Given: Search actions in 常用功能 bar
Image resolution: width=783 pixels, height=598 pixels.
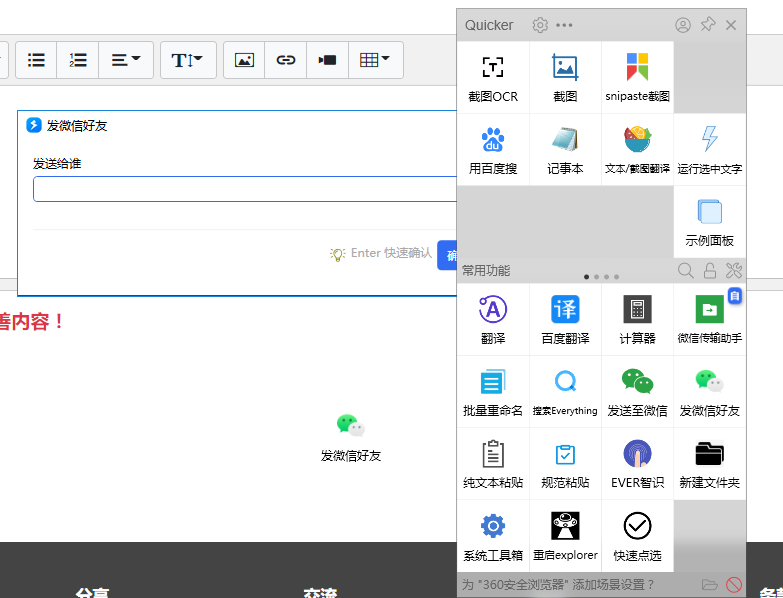Looking at the screenshot, I should click(686, 271).
